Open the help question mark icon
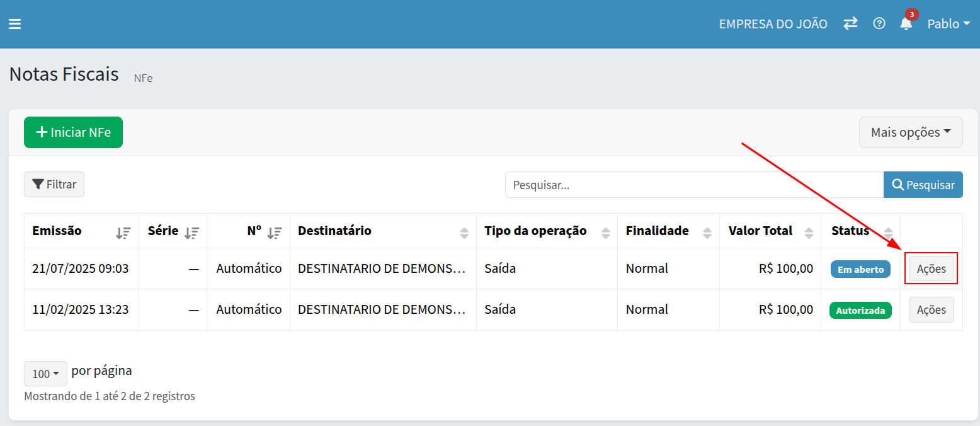Image resolution: width=980 pixels, height=426 pixels. click(x=879, y=24)
